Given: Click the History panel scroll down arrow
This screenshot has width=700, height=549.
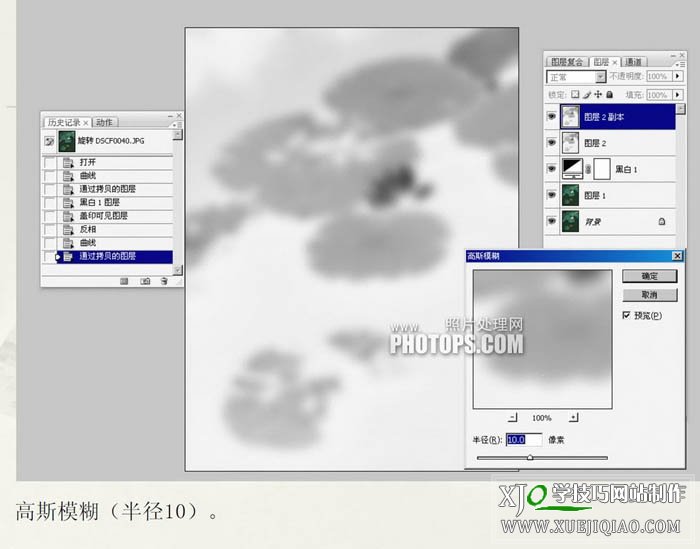Looking at the screenshot, I should [178, 270].
